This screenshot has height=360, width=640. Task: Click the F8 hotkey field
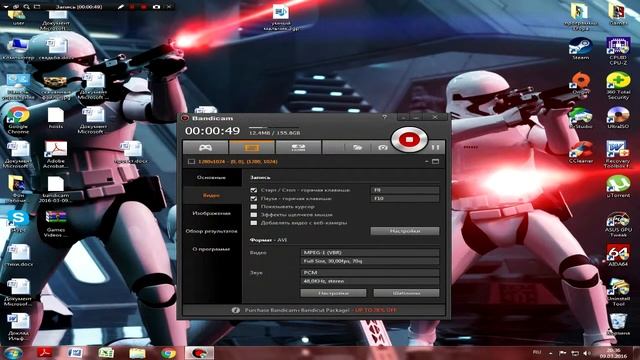(x=405, y=190)
